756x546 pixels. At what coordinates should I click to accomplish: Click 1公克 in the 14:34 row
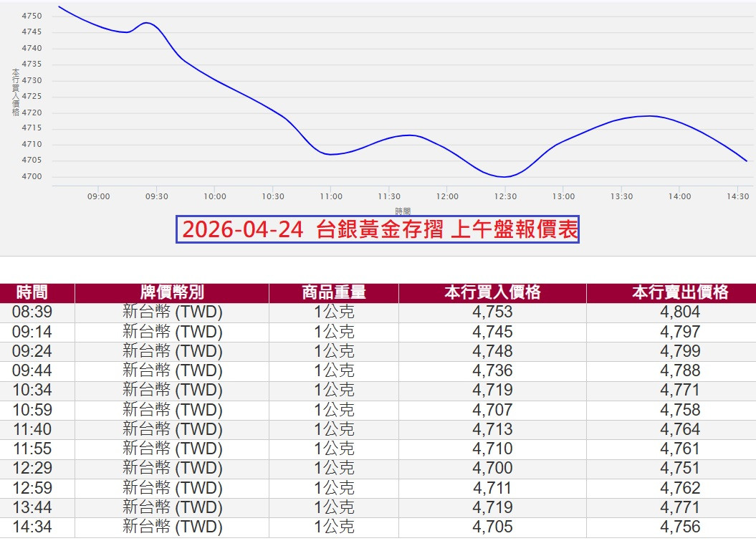tap(334, 527)
